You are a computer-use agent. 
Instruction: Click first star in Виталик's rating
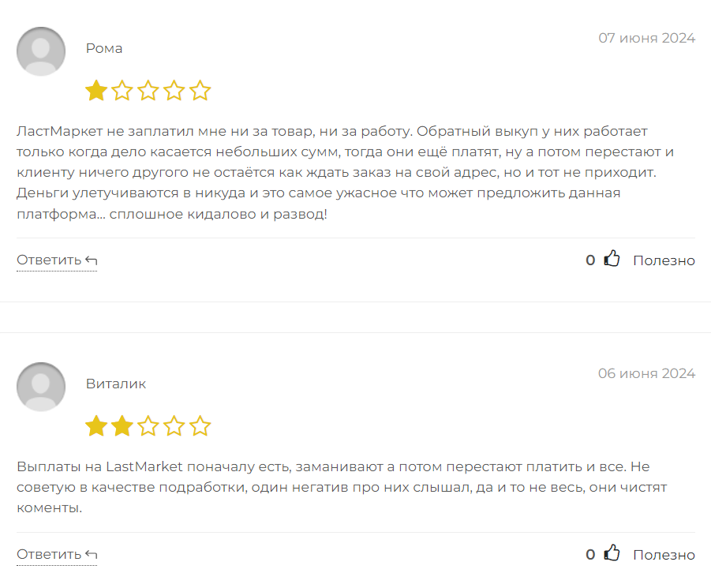(x=96, y=427)
